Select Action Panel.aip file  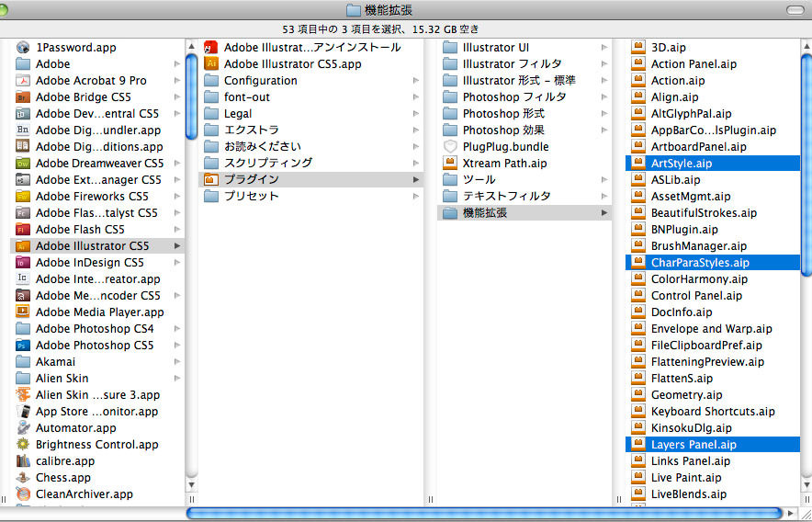point(713,63)
